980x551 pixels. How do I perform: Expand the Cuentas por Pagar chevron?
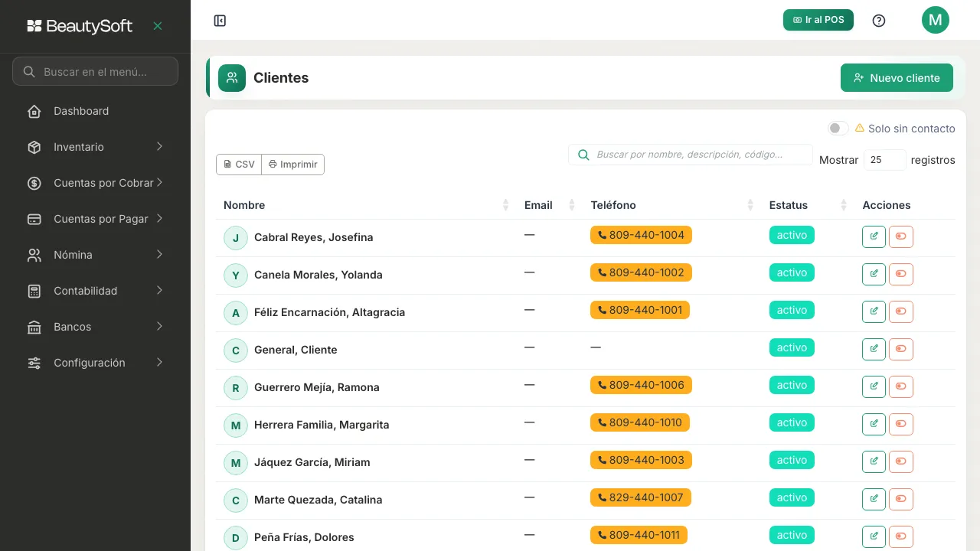click(160, 218)
